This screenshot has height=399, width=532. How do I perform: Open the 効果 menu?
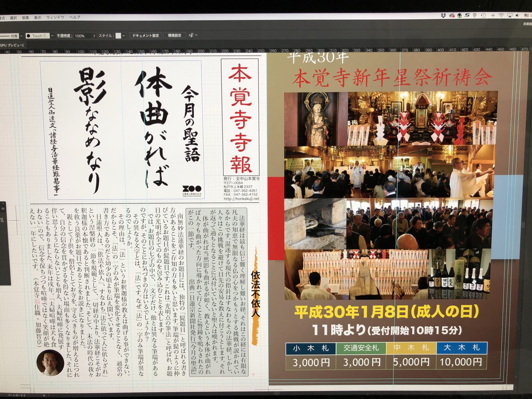pyautogui.click(x=25, y=18)
